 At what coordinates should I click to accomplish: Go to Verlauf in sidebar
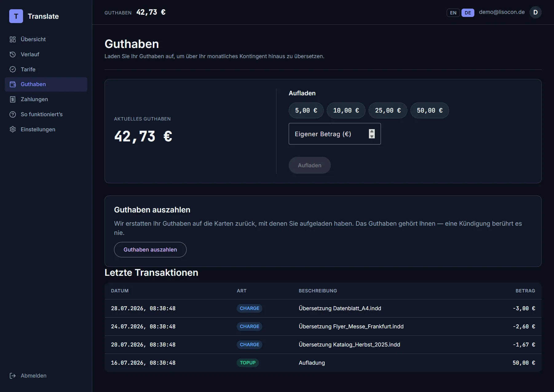tap(46, 54)
